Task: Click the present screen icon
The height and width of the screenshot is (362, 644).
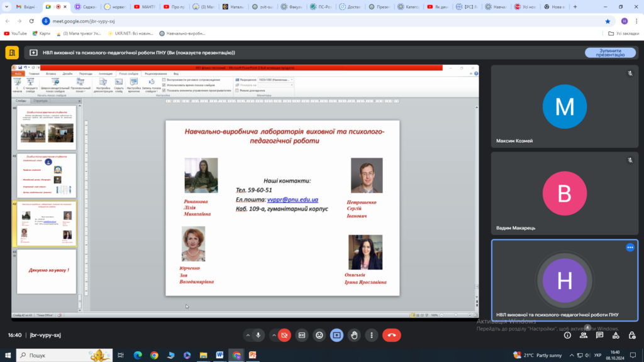Action: click(x=337, y=336)
